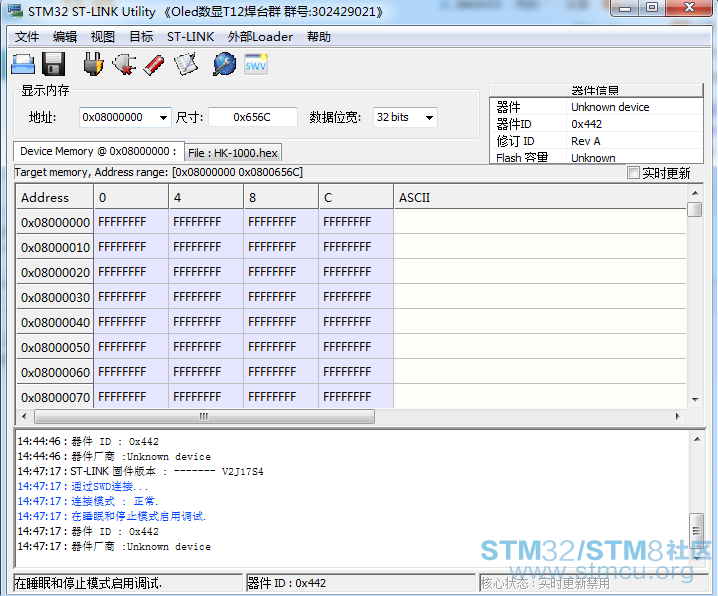Click the log panel scroll up arrow

point(696,439)
